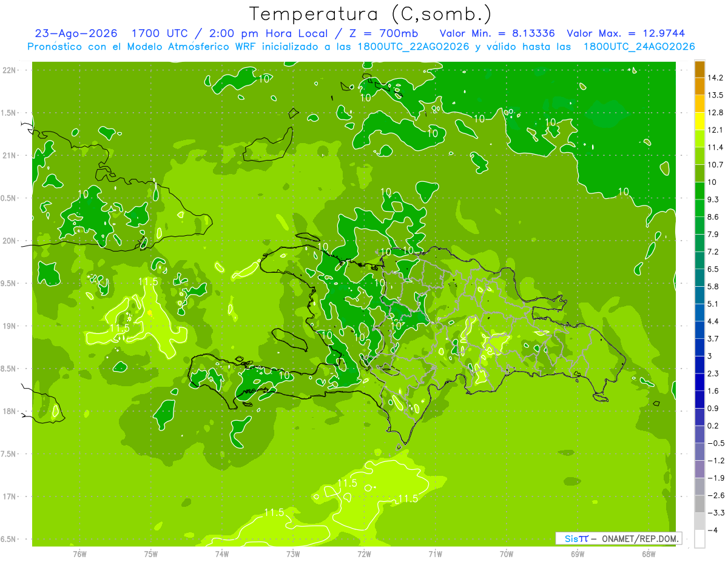Click the 'Valor Max. = 12.9744' value
The width and height of the screenshot is (728, 562).
pos(625,33)
